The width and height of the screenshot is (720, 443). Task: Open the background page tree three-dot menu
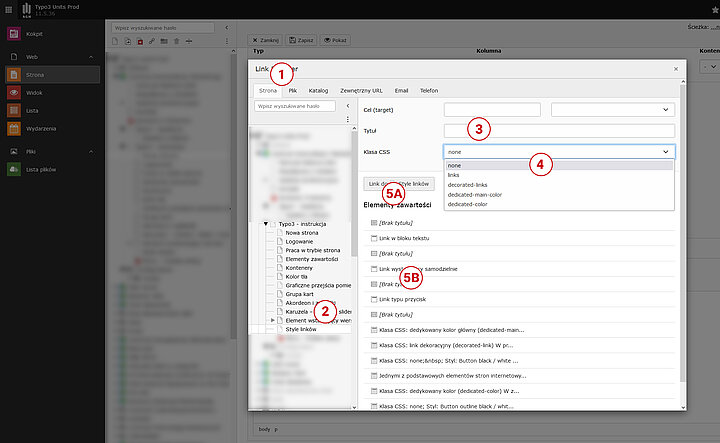pyautogui.click(x=227, y=41)
